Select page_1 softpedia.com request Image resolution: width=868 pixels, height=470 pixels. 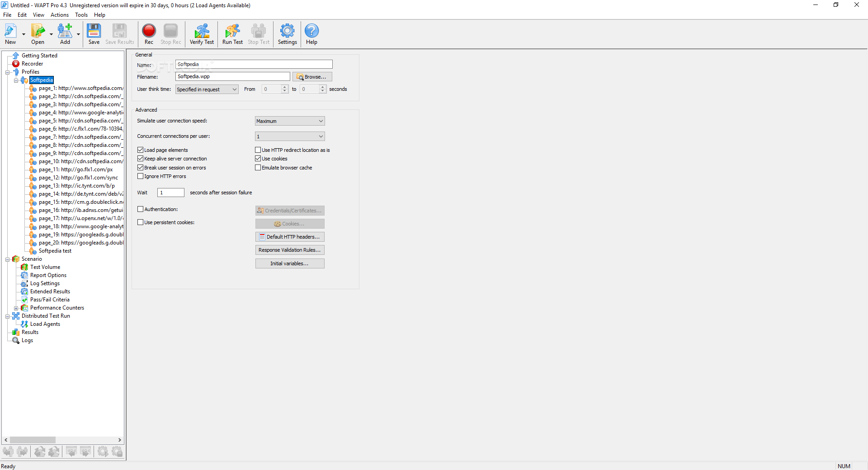[x=80, y=88]
